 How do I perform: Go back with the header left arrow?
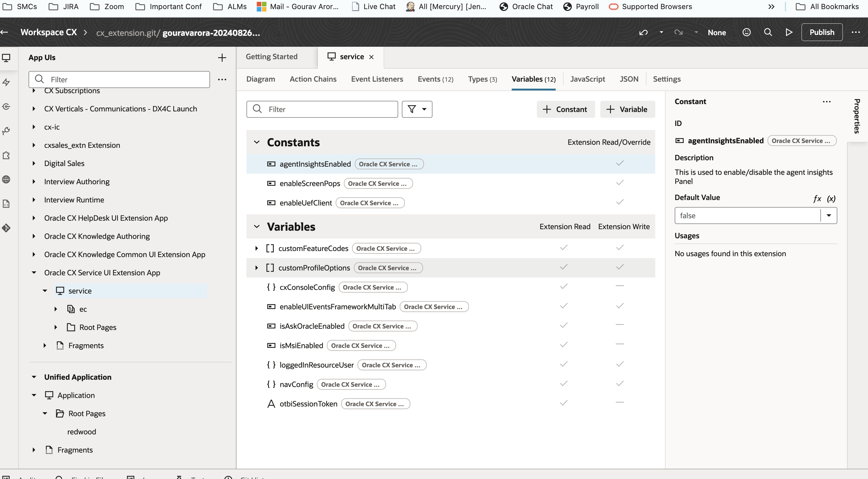pyautogui.click(x=4, y=32)
